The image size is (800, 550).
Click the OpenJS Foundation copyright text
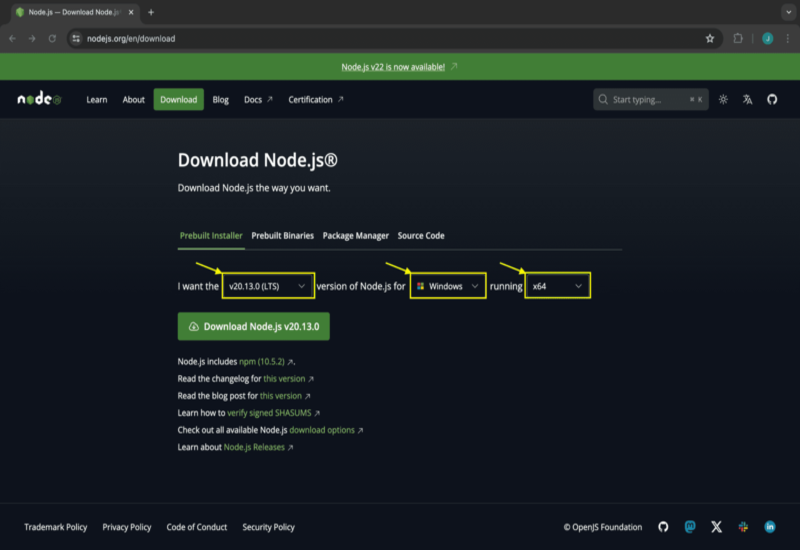click(x=603, y=527)
